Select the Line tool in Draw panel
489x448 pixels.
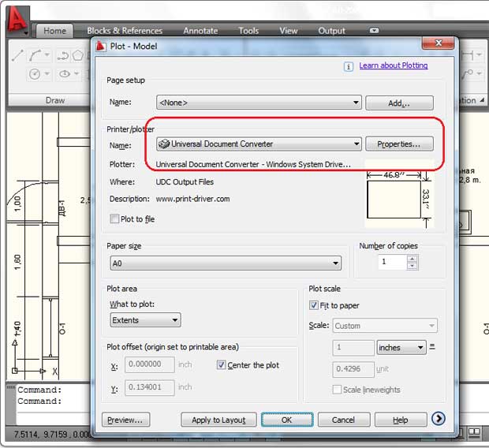pyautogui.click(x=17, y=55)
